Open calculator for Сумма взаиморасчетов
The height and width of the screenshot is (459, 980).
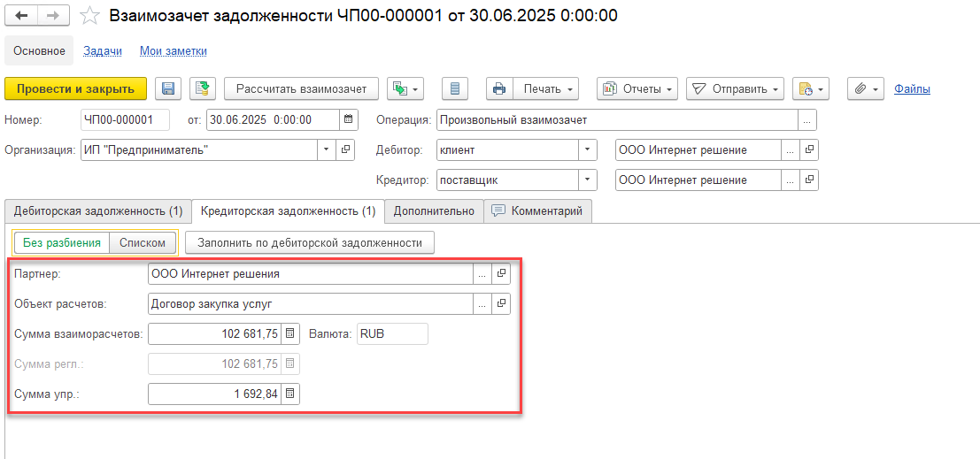pyautogui.click(x=290, y=334)
